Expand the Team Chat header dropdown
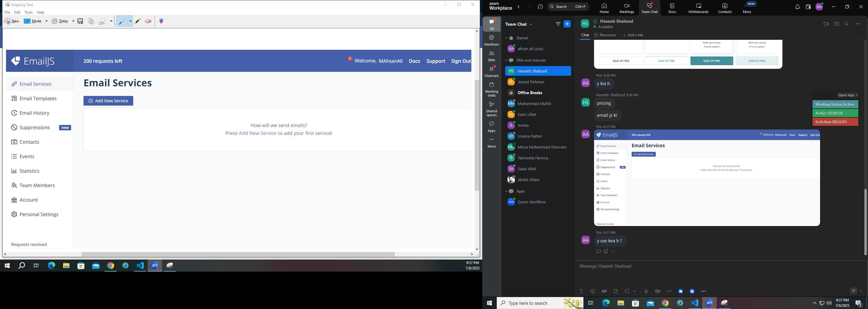The height and width of the screenshot is (309, 868). (x=531, y=24)
